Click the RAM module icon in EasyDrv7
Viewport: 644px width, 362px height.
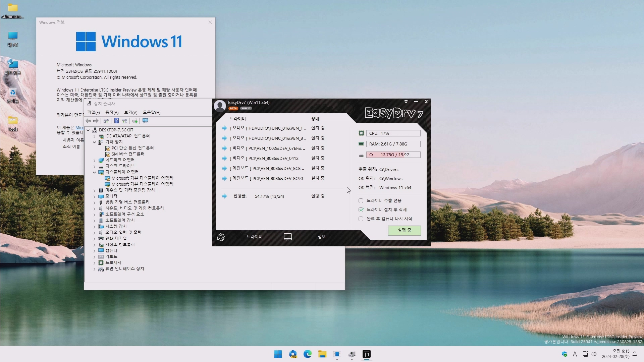tap(361, 144)
